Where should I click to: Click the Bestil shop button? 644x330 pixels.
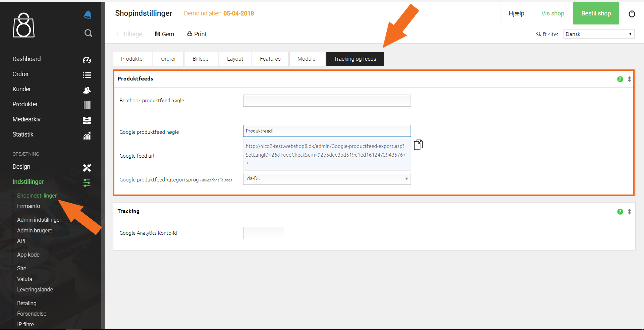click(596, 13)
